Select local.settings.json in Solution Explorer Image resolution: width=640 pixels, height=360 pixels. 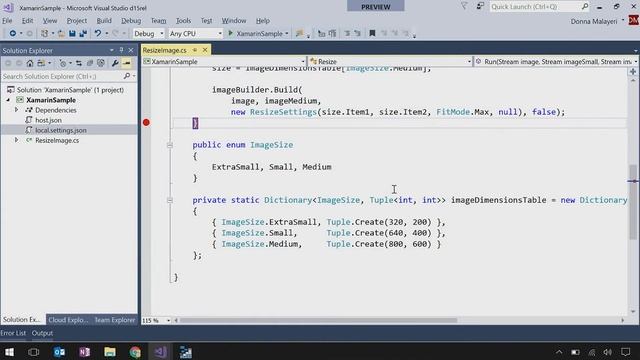point(61,130)
